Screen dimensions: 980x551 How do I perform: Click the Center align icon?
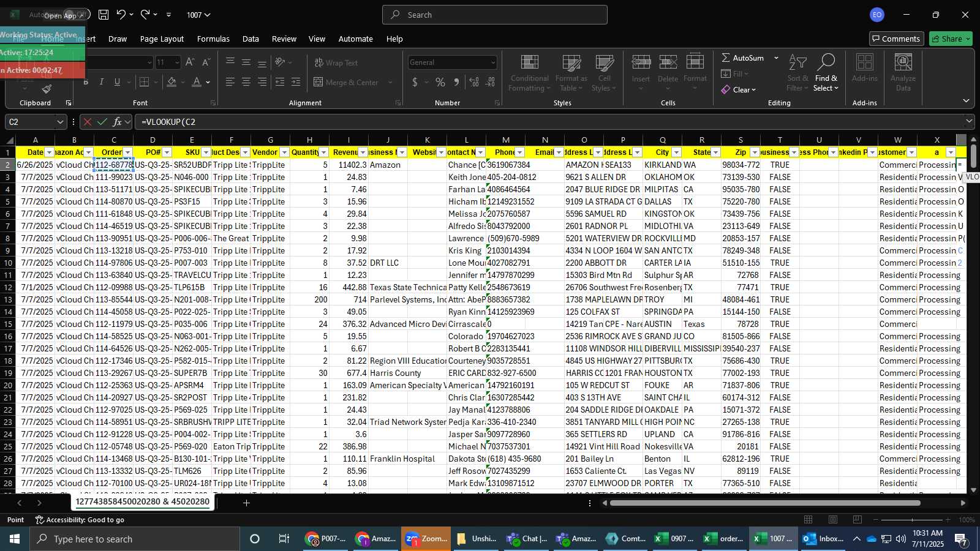tap(246, 82)
